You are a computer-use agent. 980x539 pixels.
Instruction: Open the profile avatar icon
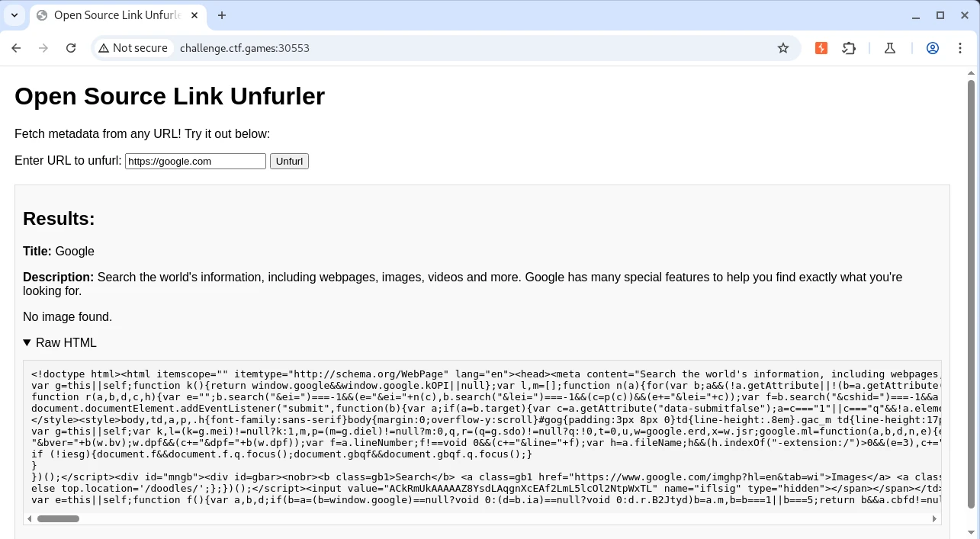tap(933, 48)
